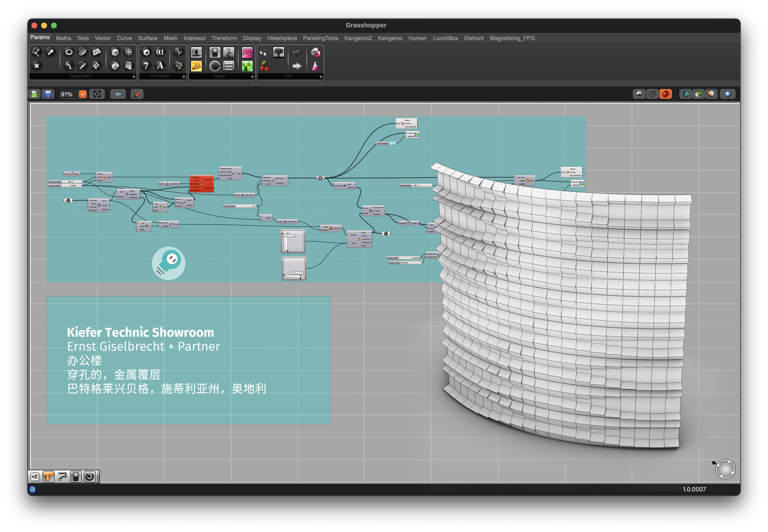Click the Kiefer Technic Showroom title
The height and width of the screenshot is (532, 768).
point(140,332)
